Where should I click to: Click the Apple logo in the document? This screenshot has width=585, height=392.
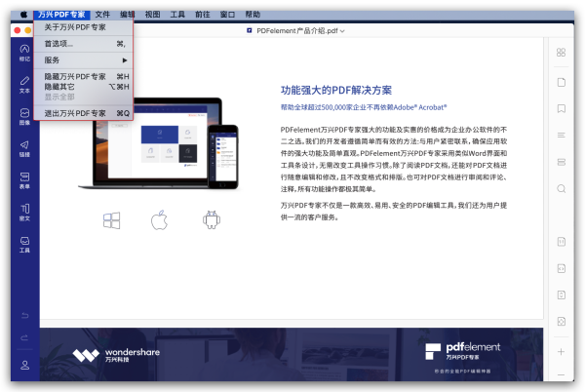[159, 220]
